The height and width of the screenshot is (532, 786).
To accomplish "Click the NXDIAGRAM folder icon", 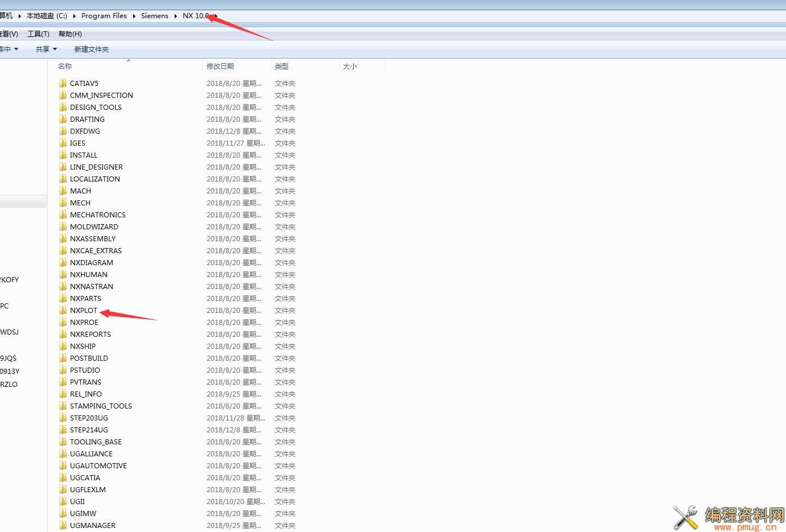I will coord(63,262).
